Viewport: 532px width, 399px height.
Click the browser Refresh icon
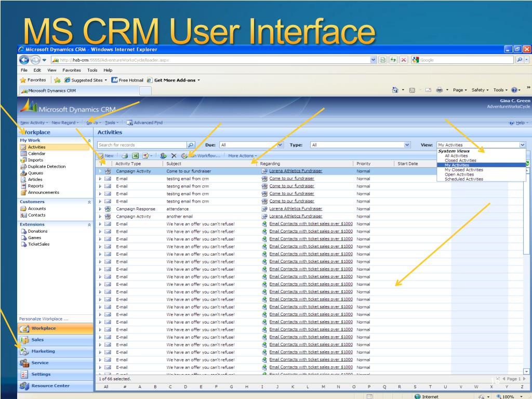[x=393, y=60]
